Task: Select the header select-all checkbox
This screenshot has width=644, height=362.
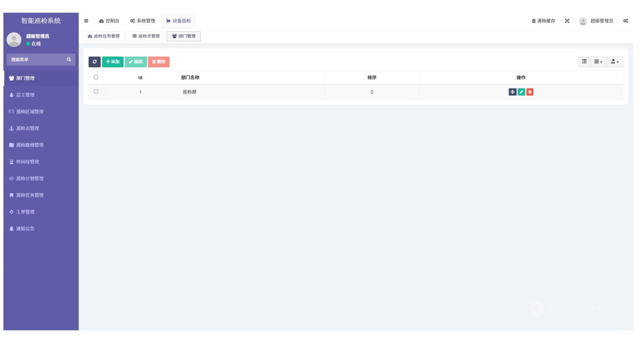Action: click(x=96, y=77)
